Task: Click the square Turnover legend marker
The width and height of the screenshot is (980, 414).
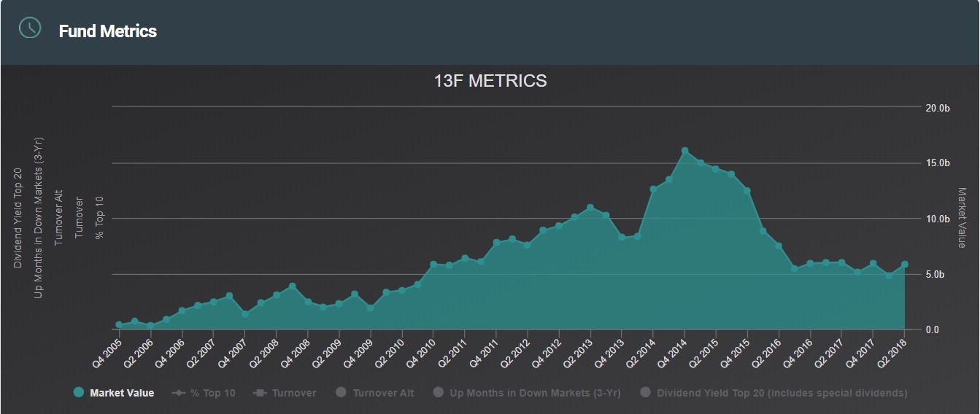Action: (258, 393)
